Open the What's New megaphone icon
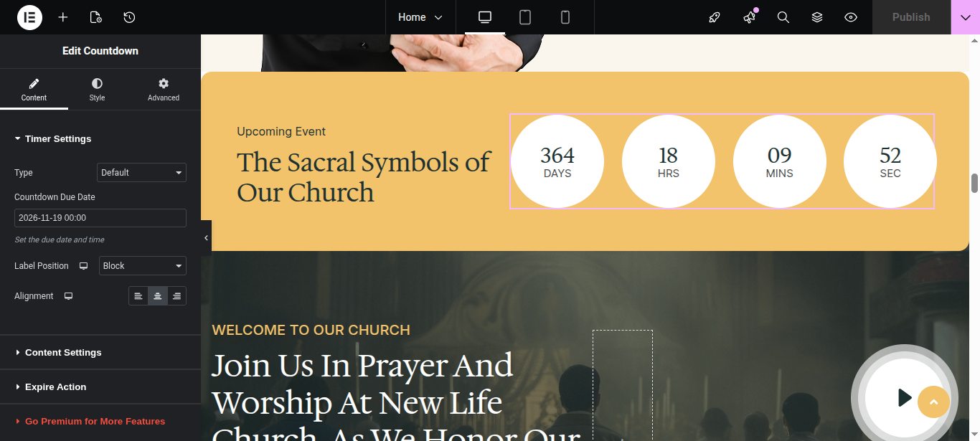This screenshot has height=441, width=980. click(x=750, y=17)
